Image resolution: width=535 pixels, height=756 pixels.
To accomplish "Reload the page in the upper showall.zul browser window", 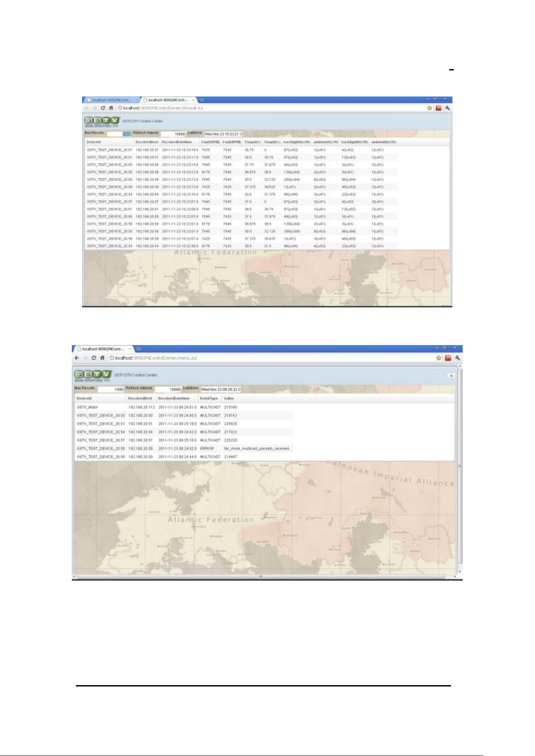I will 103,108.
